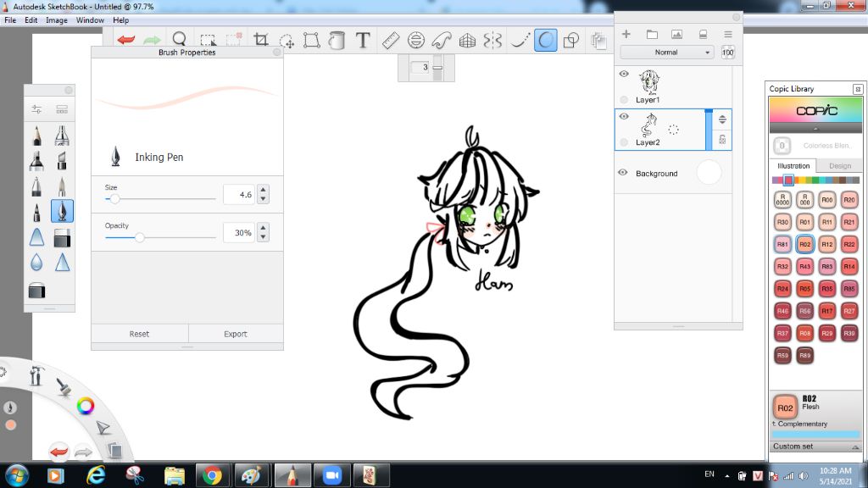This screenshot has height=488, width=868.
Task: Add a new layer with plus icon
Action: tap(626, 34)
